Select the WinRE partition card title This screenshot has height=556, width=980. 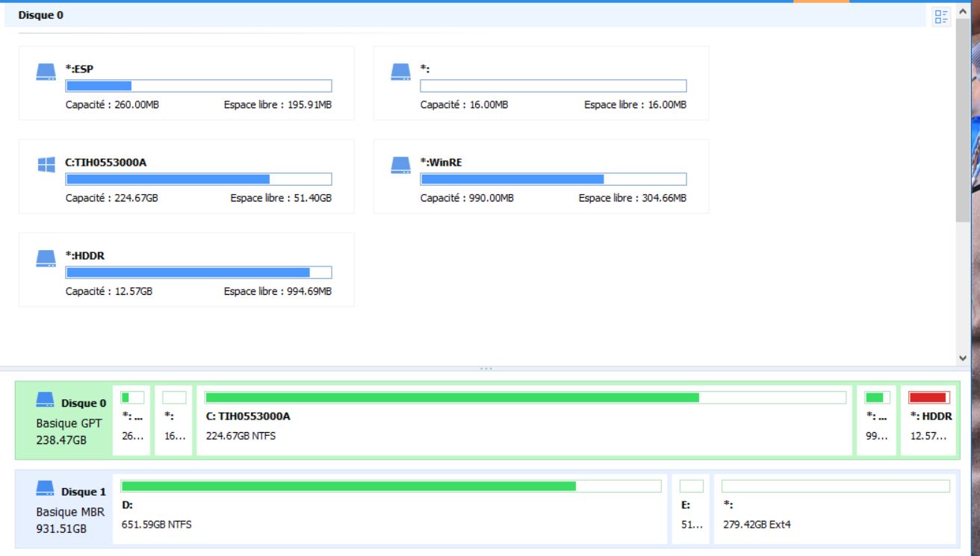click(442, 162)
